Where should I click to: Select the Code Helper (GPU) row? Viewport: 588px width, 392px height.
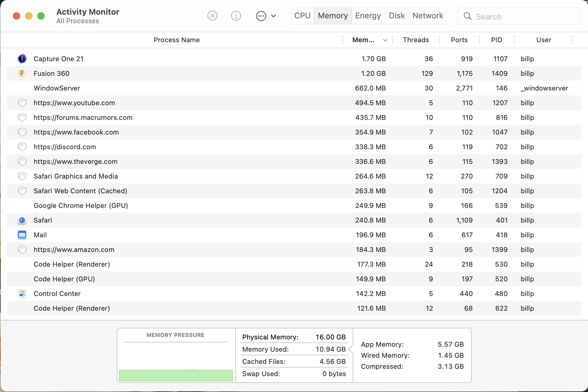[294, 279]
